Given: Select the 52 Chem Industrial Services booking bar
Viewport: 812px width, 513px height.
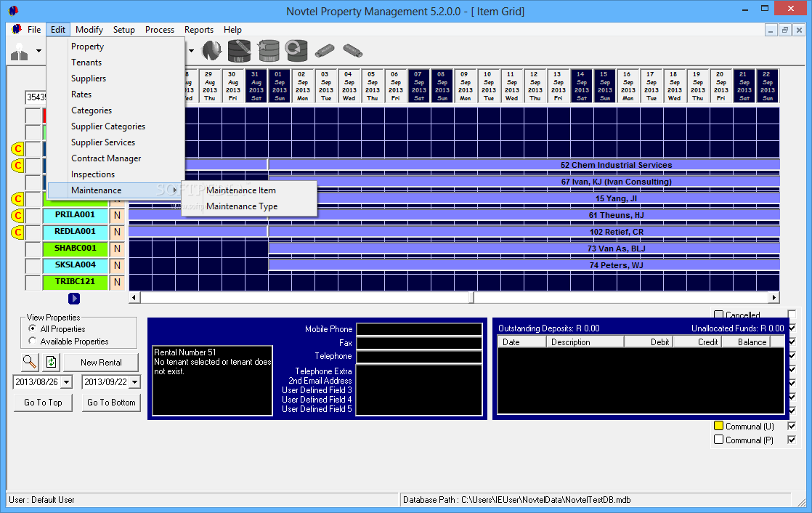Looking at the screenshot, I should tap(524, 165).
